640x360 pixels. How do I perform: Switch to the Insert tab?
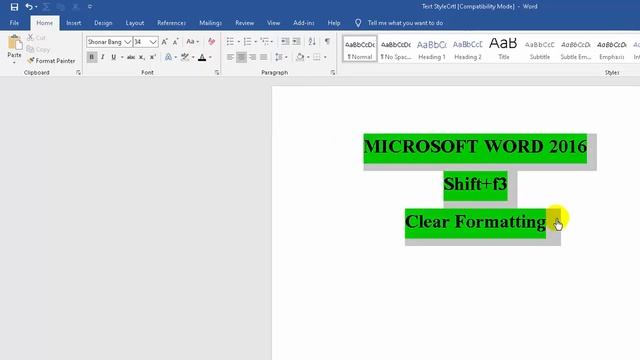(x=73, y=23)
